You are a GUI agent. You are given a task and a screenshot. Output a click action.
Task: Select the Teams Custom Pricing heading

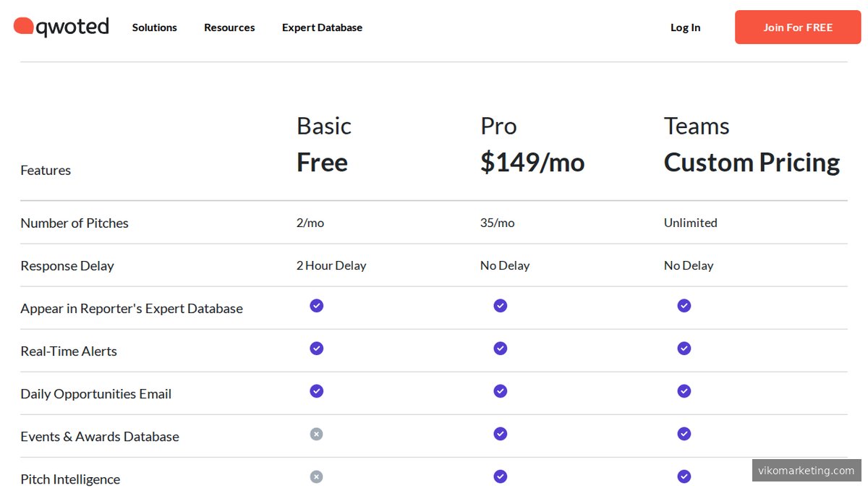(751, 146)
